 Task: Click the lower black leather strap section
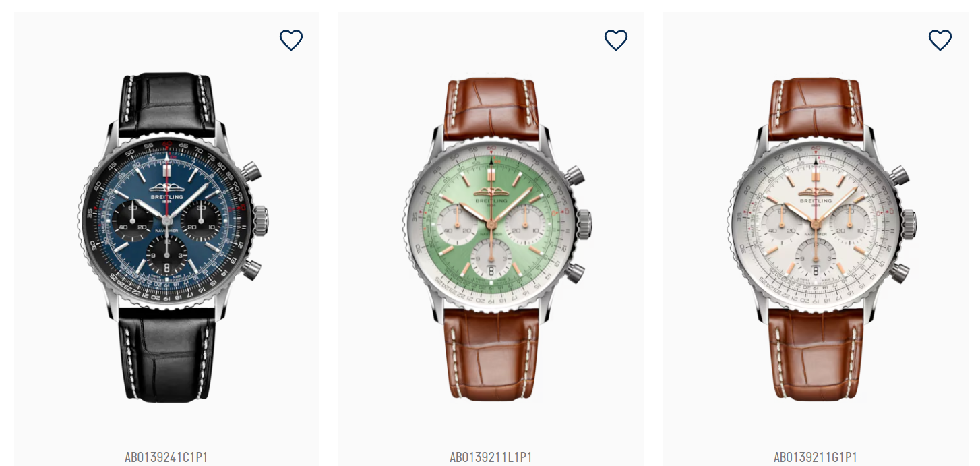point(166,357)
